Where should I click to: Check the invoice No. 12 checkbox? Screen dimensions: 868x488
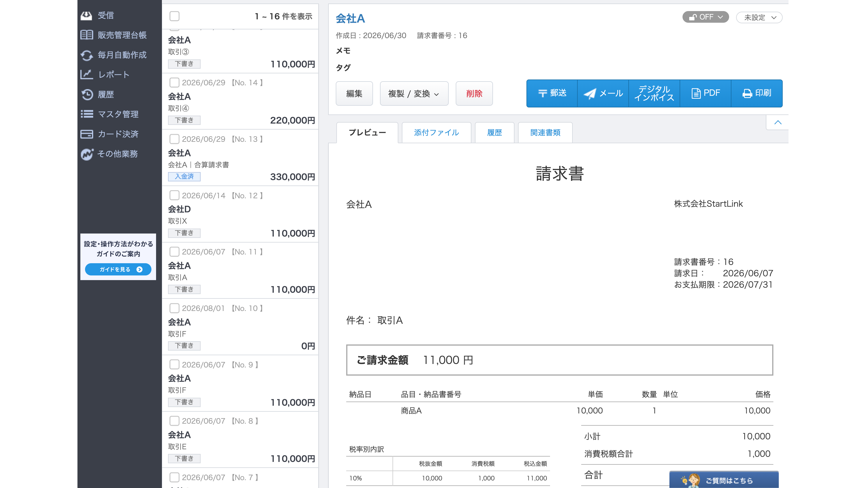point(174,195)
